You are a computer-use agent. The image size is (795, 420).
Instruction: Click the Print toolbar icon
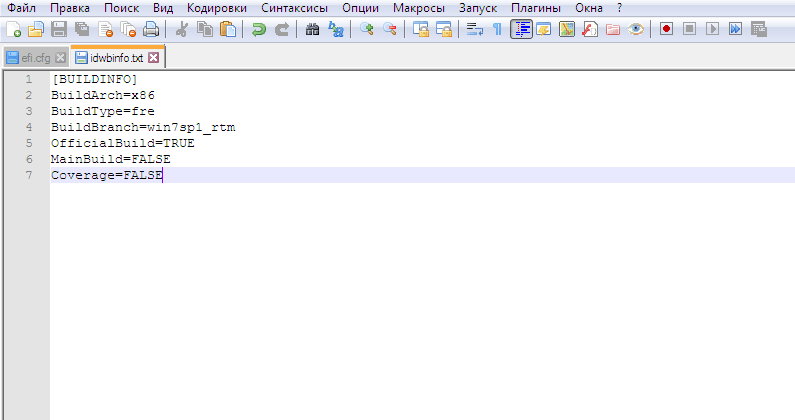pos(151,29)
